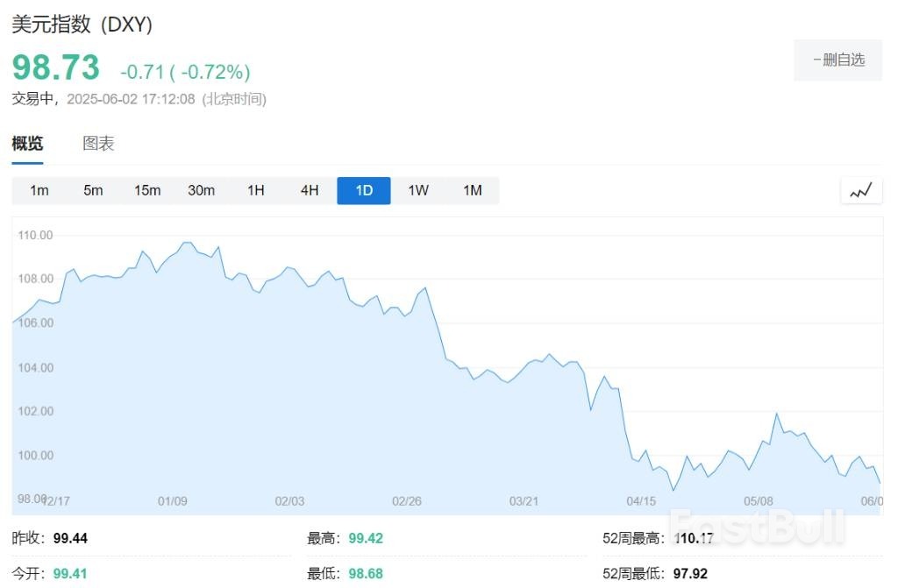Click the 52周最高 value 110.17
Image resolution: width=898 pixels, height=588 pixels.
[x=693, y=538]
